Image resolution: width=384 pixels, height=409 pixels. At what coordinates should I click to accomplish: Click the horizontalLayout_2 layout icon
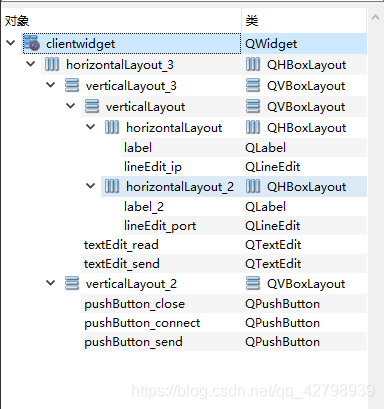coord(112,186)
